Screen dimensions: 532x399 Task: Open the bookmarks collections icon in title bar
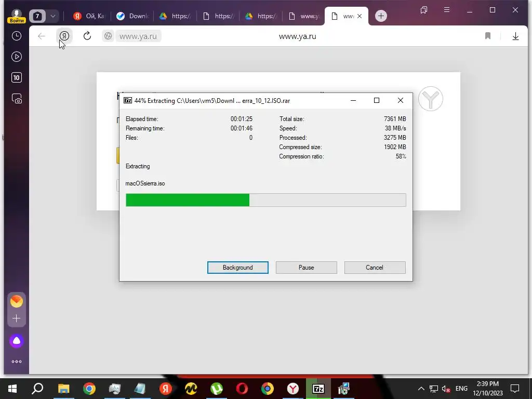pyautogui.click(x=424, y=10)
